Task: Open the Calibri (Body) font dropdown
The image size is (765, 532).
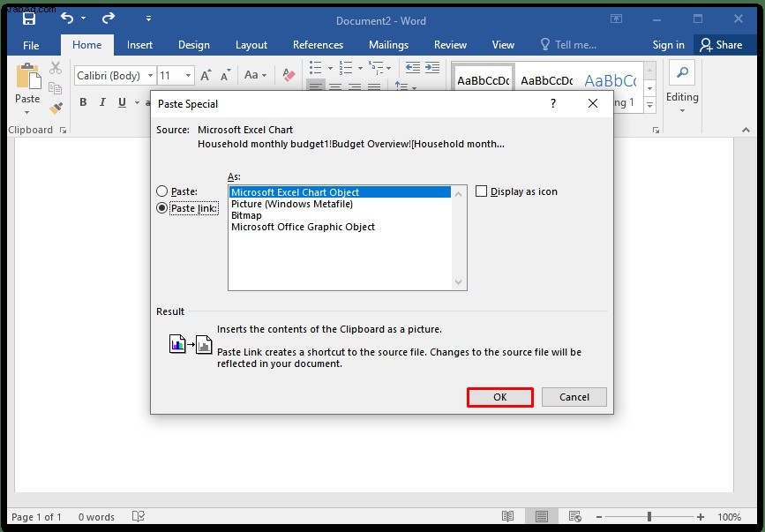Action: (150, 76)
